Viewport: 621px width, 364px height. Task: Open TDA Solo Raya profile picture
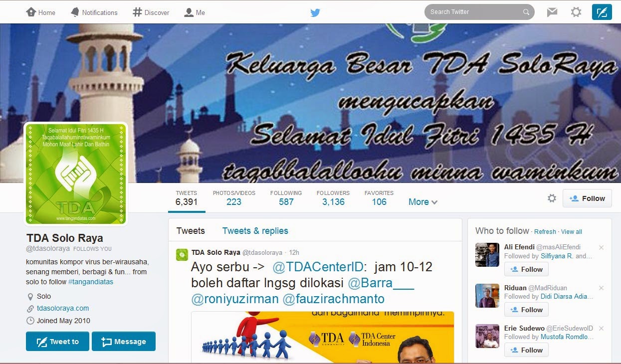pos(75,174)
